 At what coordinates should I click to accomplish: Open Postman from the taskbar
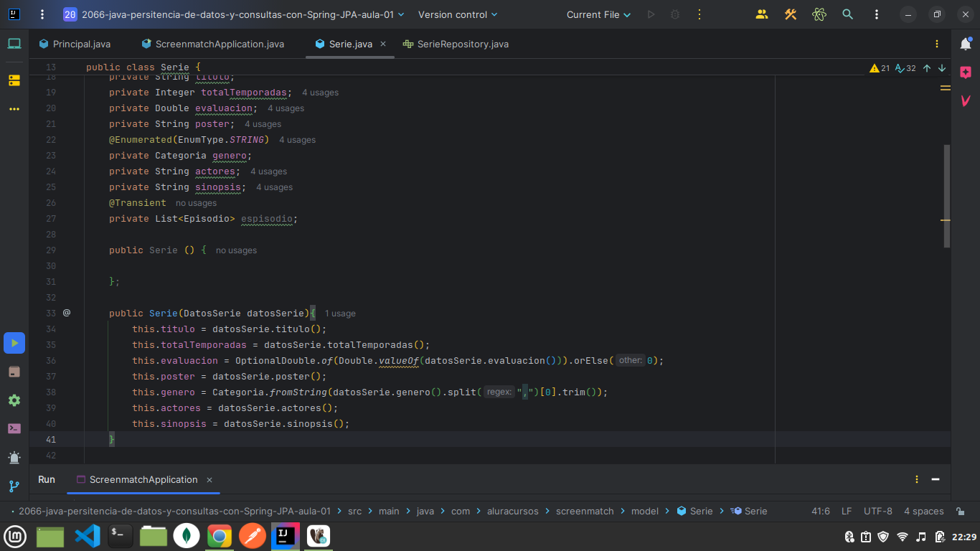tap(252, 536)
